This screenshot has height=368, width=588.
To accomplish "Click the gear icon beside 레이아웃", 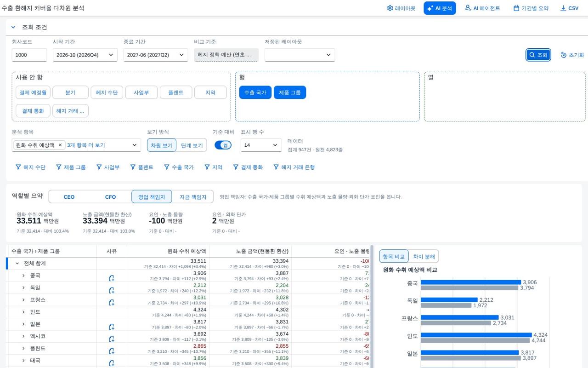I will pyautogui.click(x=390, y=8).
